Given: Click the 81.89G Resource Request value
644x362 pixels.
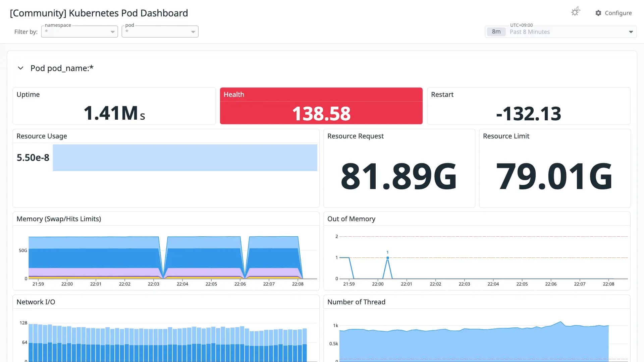Looking at the screenshot, I should click(399, 176).
